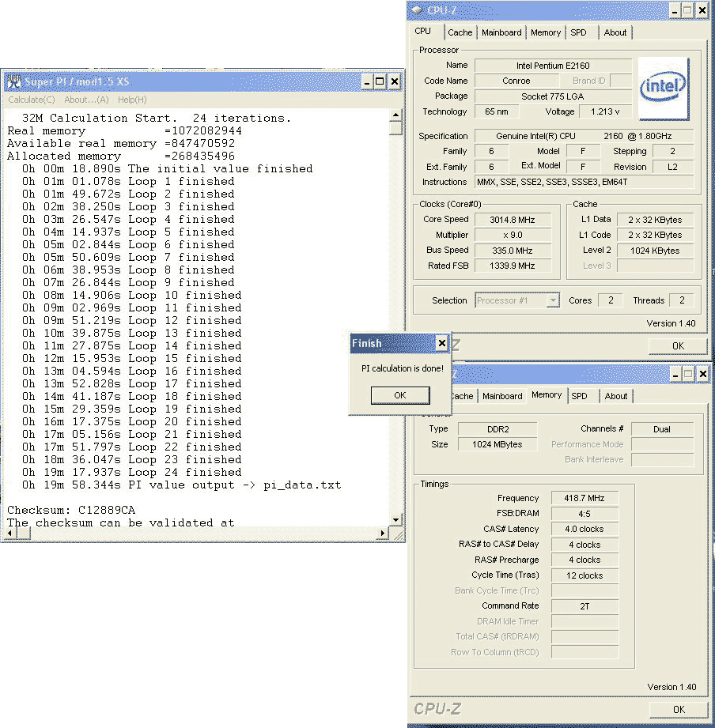Viewport: 715px width, 728px height.
Task: Click the Rated FSB value 1339.9 MHz
Action: (513, 266)
